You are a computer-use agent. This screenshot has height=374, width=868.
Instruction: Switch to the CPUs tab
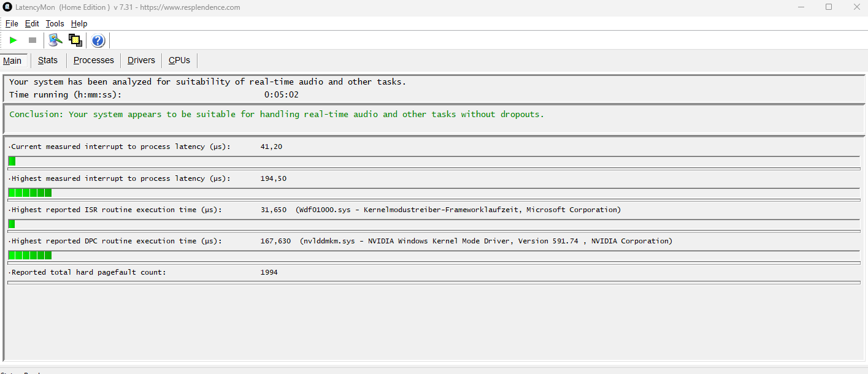[179, 60]
